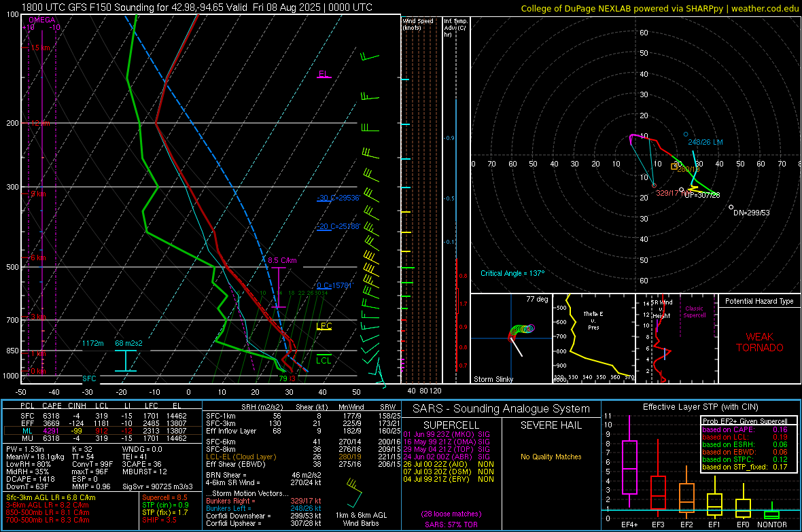802x532 pixels.
Task: Click the DCAPE = 1418 value
Action: (30, 479)
